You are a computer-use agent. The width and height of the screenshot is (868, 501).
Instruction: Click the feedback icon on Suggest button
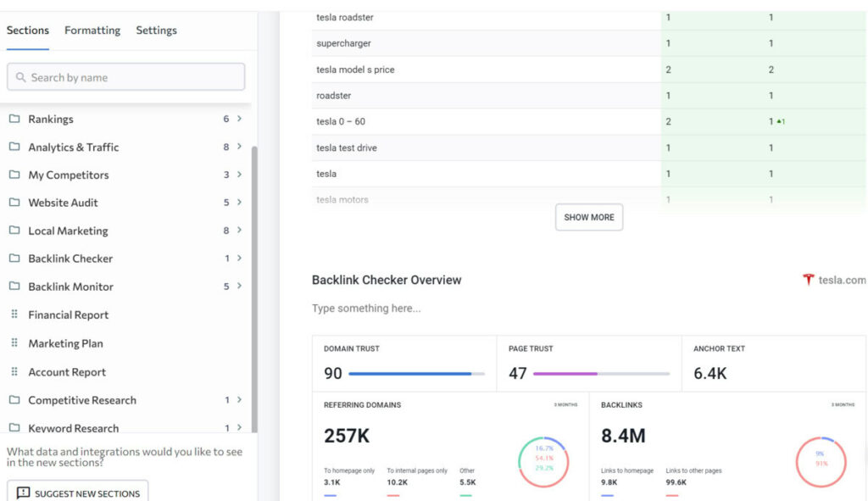pos(23,493)
